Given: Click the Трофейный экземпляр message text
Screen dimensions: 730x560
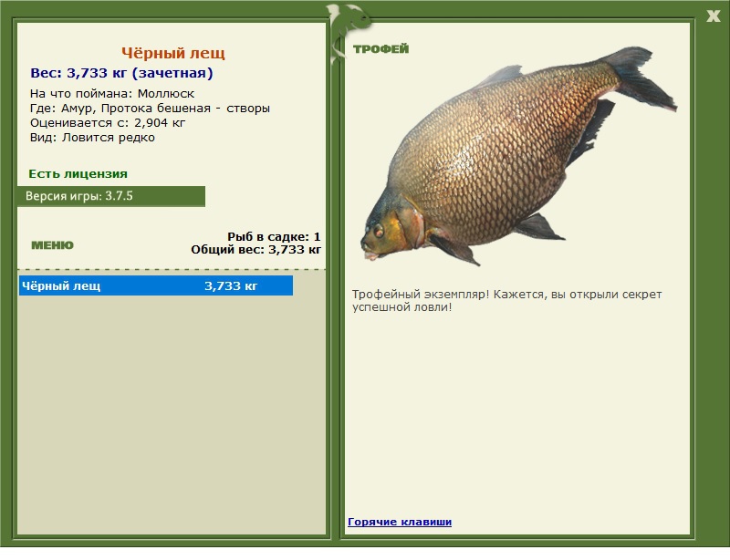Looking at the screenshot, I should [x=506, y=301].
